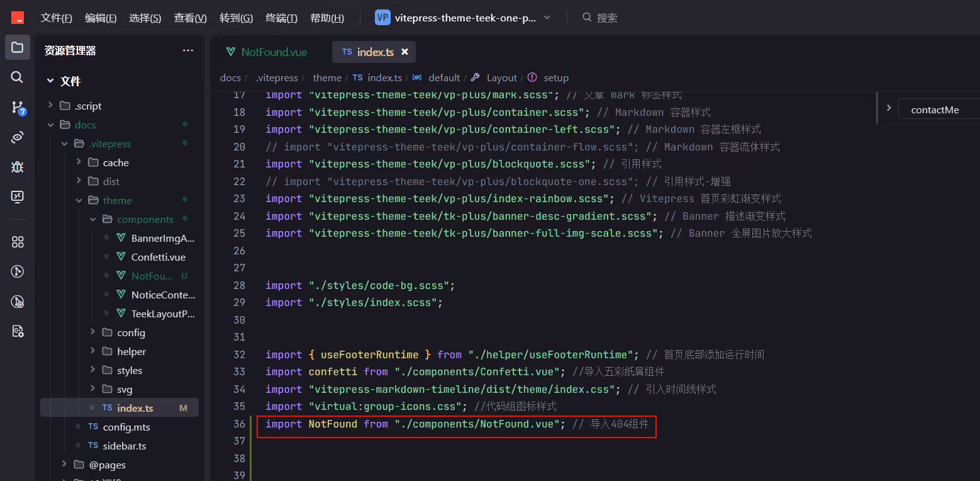Open Confetti.vue in the file tree
This screenshot has height=481, width=980.
[x=159, y=257]
